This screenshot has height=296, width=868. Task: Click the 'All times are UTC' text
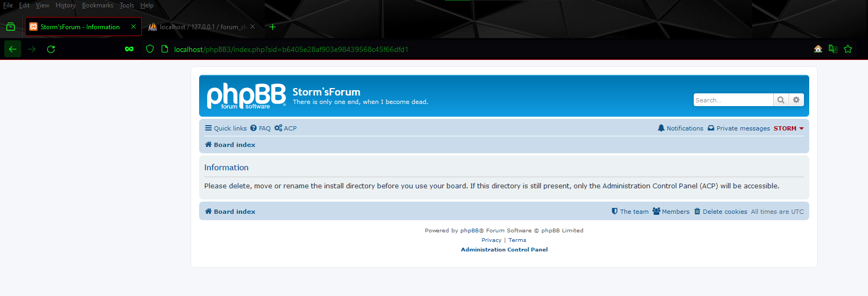pos(777,212)
